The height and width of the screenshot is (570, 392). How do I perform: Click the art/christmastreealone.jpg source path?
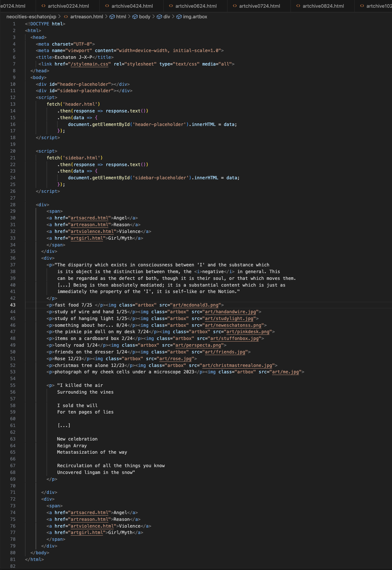point(237,365)
